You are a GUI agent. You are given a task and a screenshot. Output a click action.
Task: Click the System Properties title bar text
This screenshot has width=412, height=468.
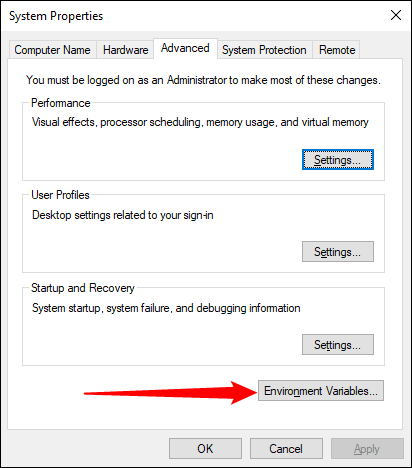(56, 16)
